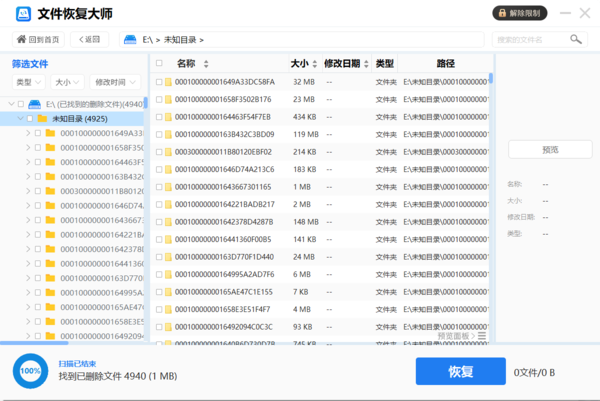Image resolution: width=600 pixels, height=401 pixels.
Task: Click the 预览 button
Action: (x=550, y=149)
